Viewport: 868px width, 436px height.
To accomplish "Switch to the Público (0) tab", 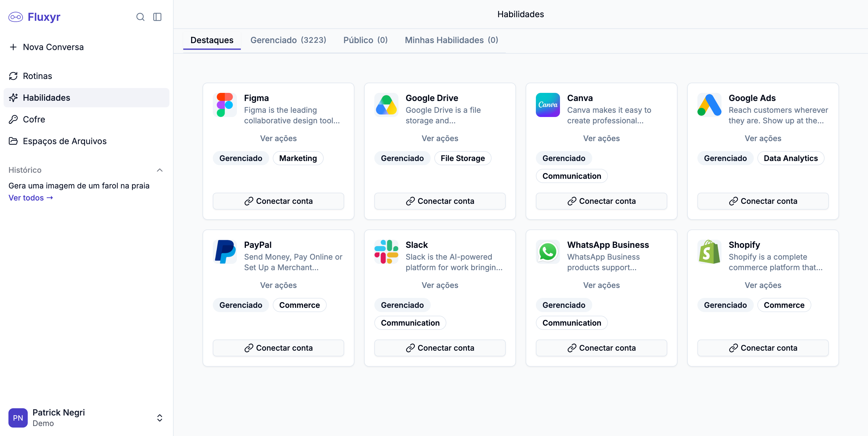I will coord(365,40).
